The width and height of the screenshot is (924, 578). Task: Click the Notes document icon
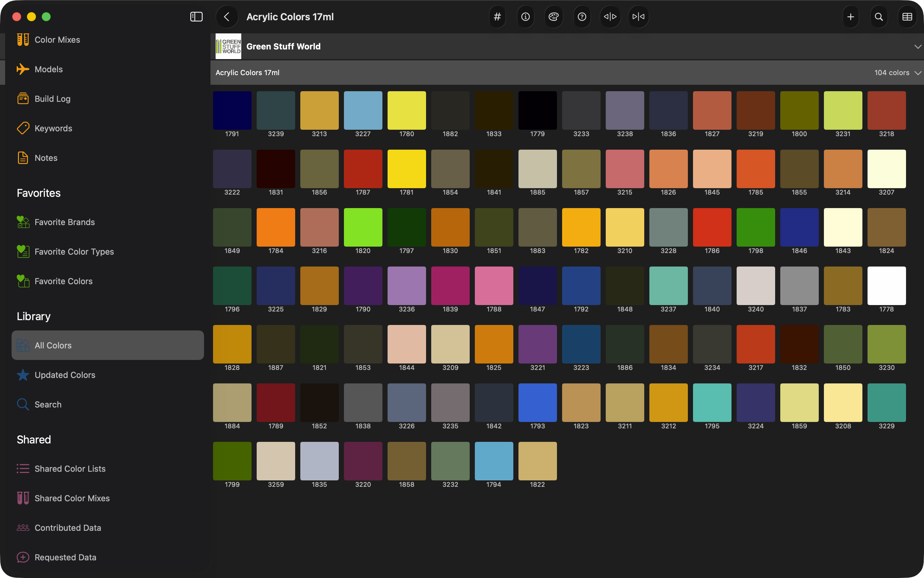point(23,158)
